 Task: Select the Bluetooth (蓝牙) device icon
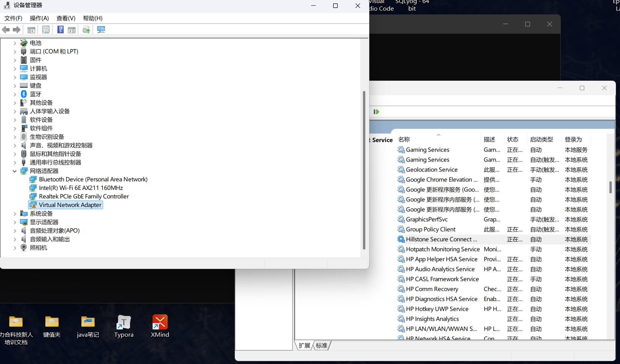(24, 94)
